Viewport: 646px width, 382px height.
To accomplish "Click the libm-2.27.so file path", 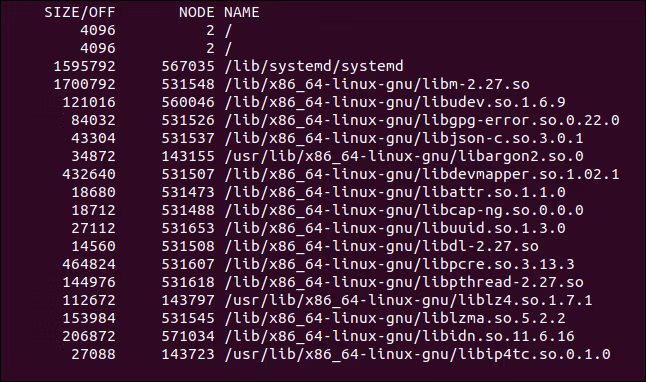I will 377,84.
